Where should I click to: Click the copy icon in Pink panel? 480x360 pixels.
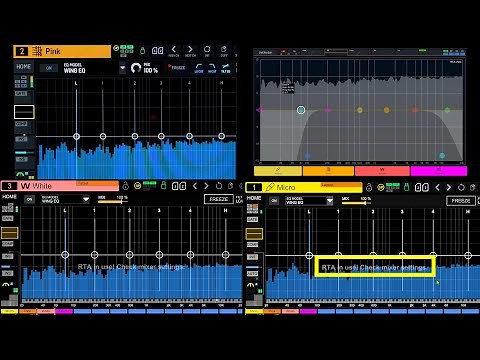pyautogui.click(x=224, y=51)
